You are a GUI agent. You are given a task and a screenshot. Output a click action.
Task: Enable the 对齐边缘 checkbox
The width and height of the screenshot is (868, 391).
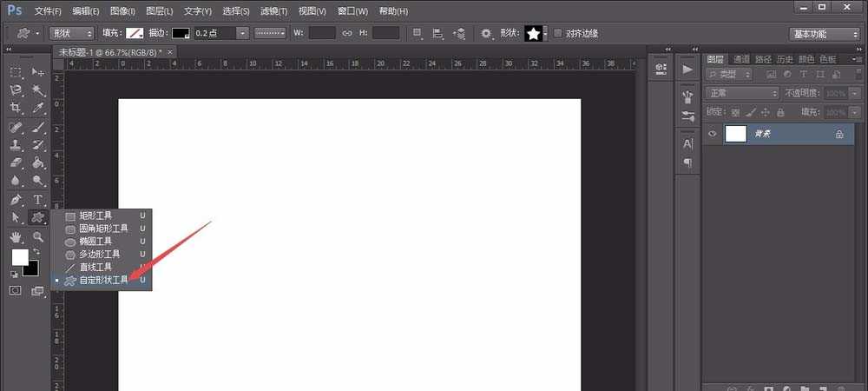coord(557,33)
